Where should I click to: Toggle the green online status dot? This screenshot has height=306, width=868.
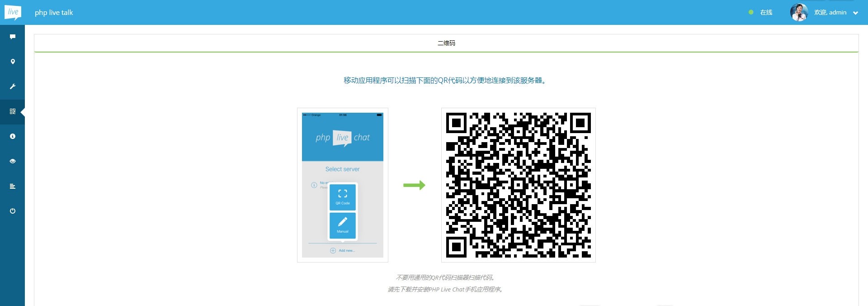751,13
